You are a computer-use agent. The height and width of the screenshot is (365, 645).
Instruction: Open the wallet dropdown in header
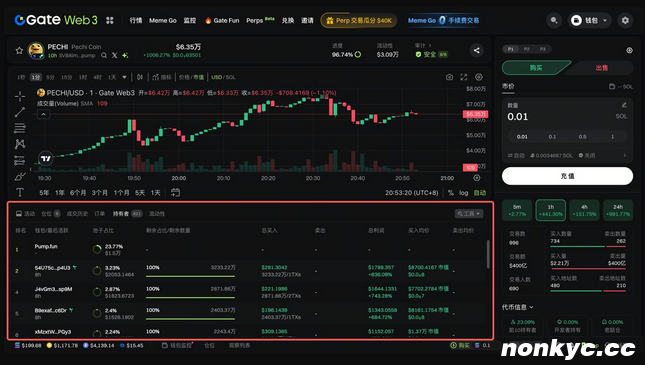[589, 20]
